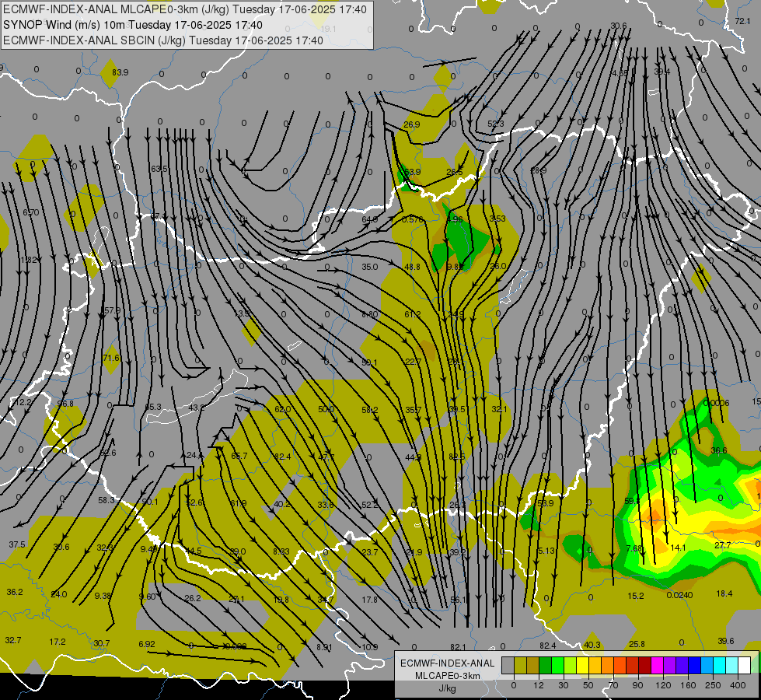Viewport: 761px width, 700px height.
Task: Click map value 72.1
Action: (x=743, y=21)
